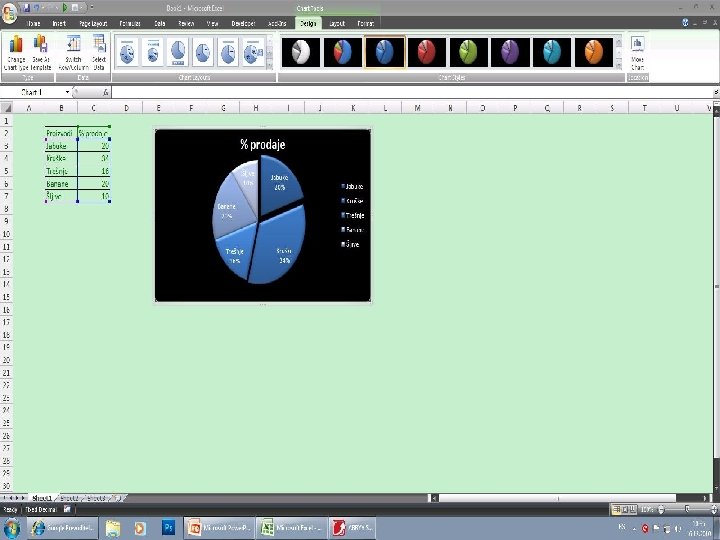This screenshot has height=540, width=720.
Task: Choose the purple pie chart style
Action: (510, 52)
